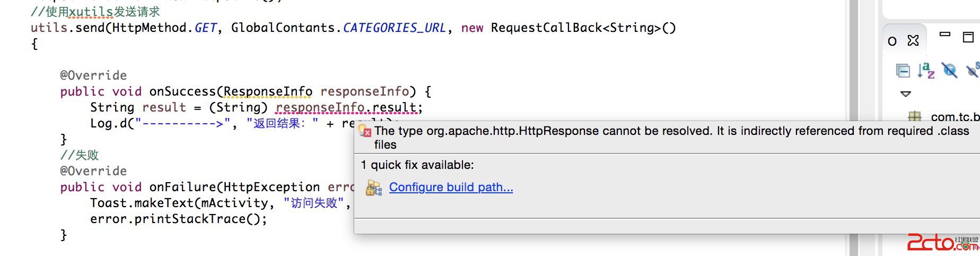Screen dimensions: 980x256
Task: Click the build path quick fix icon
Action: click(x=374, y=187)
